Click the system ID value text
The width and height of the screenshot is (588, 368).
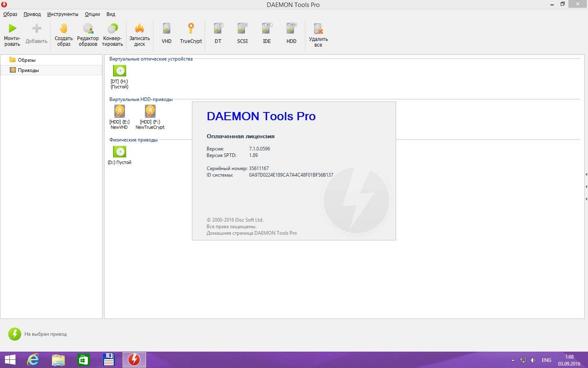291,175
